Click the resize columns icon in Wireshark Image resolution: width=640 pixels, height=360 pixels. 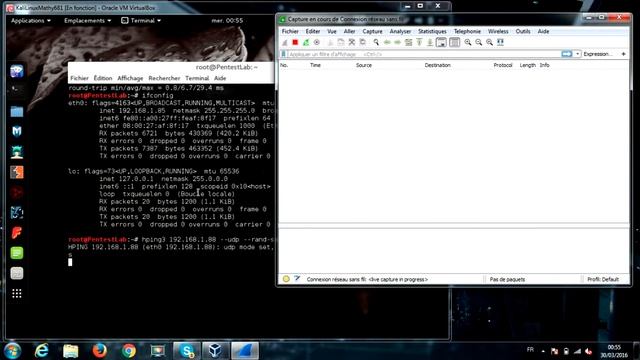(500, 42)
